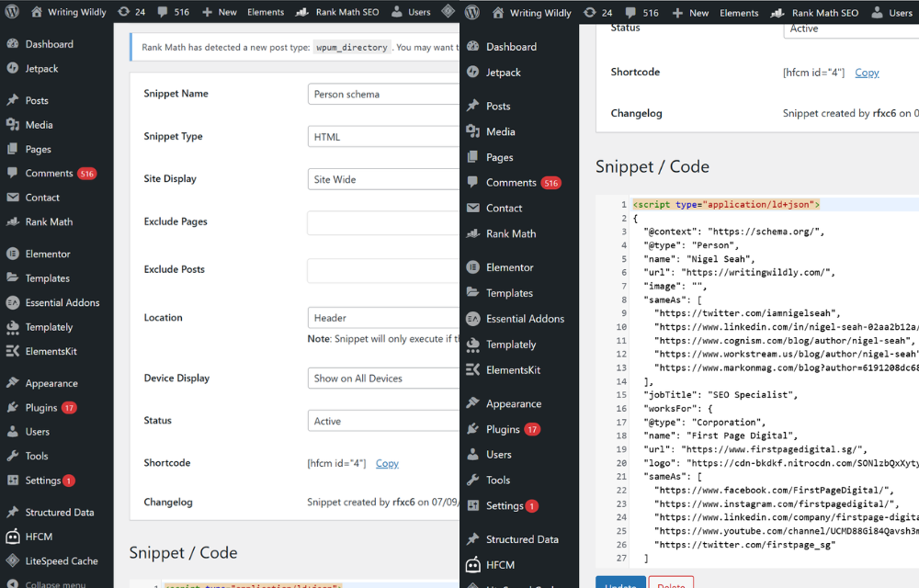Copy the hfcm shortcode
Image resolution: width=919 pixels, height=588 pixels.
click(x=387, y=463)
